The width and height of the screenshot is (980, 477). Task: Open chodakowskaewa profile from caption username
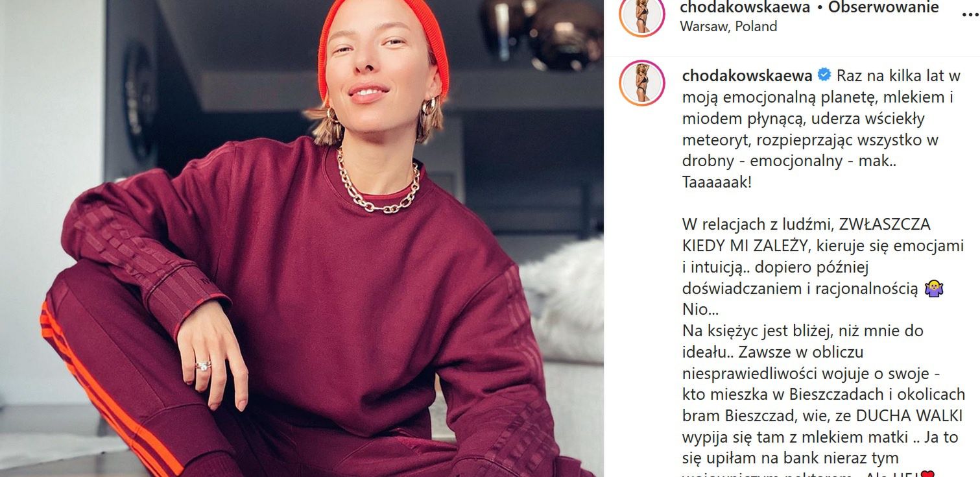point(747,75)
